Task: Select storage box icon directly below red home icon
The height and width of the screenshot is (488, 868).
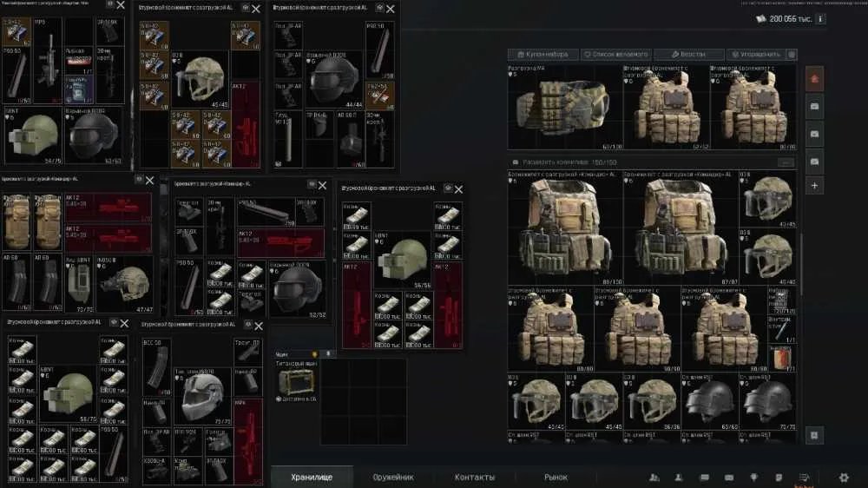Action: click(x=814, y=106)
